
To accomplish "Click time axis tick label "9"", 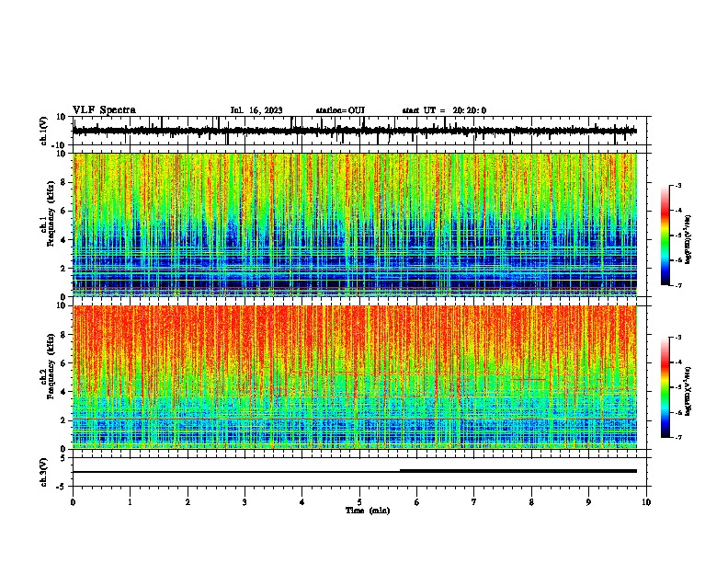I will click(588, 502).
